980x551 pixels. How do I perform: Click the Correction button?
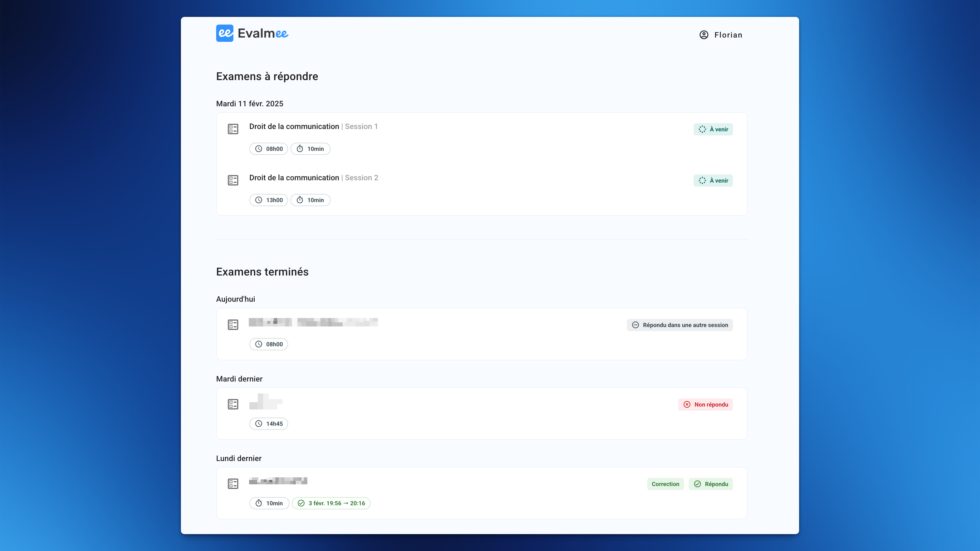(665, 484)
